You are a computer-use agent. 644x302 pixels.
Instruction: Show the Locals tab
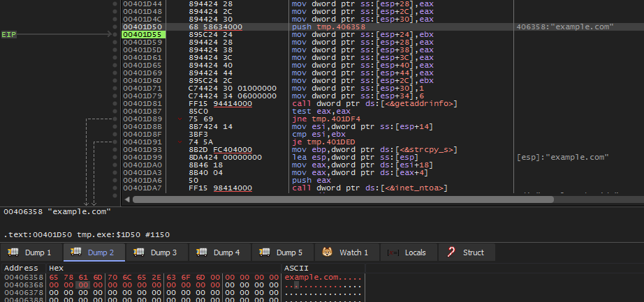(409, 252)
